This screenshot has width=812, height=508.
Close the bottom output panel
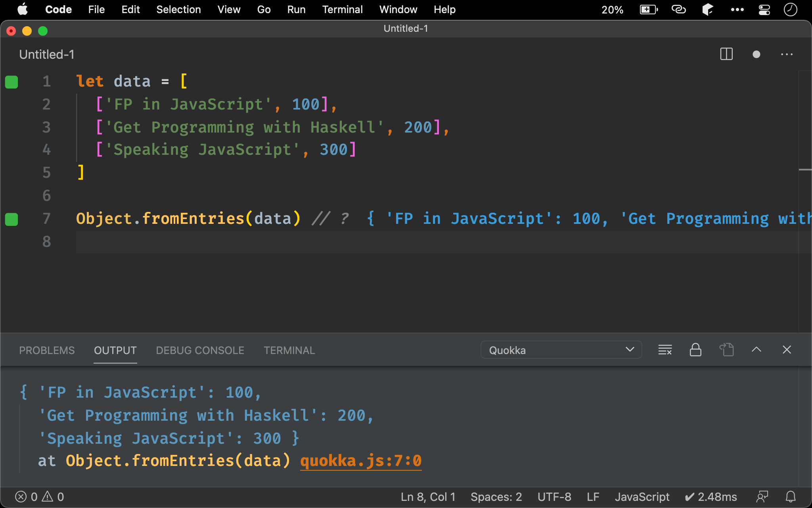(x=787, y=350)
